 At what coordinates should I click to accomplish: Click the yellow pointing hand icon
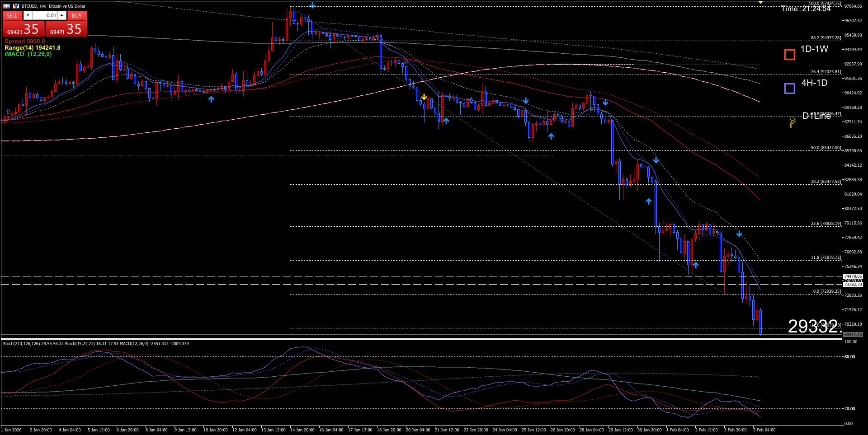[793, 122]
